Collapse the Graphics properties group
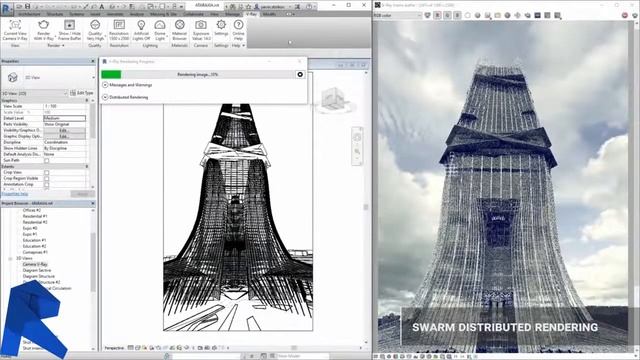Image resolution: width=640 pixels, height=360 pixels. pos(87,100)
